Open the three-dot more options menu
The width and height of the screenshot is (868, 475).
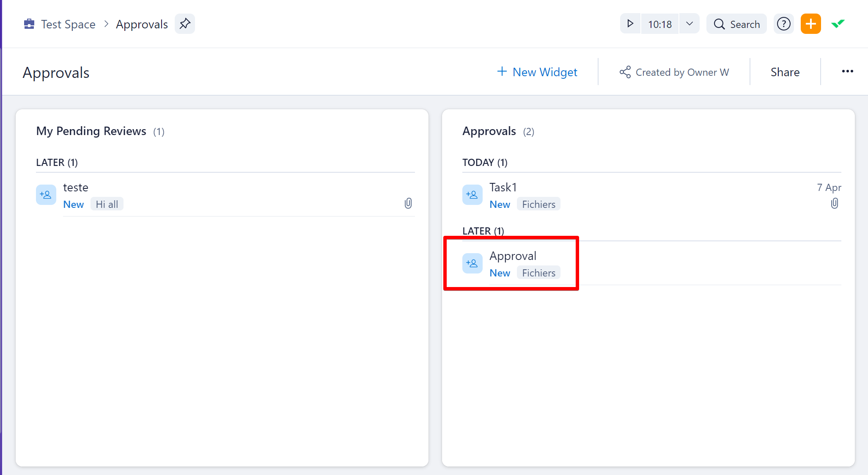(x=847, y=71)
